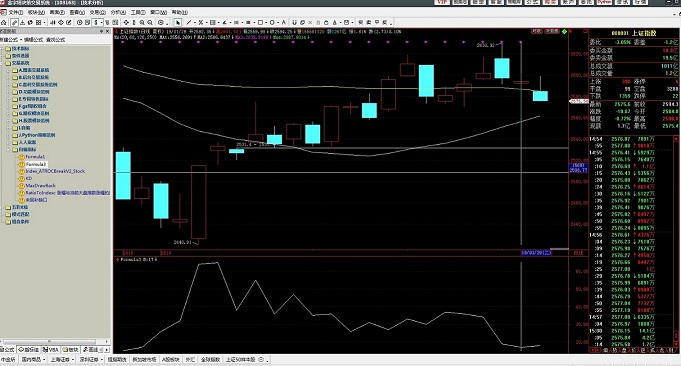Click the home icon in toolbar

(3, 22)
